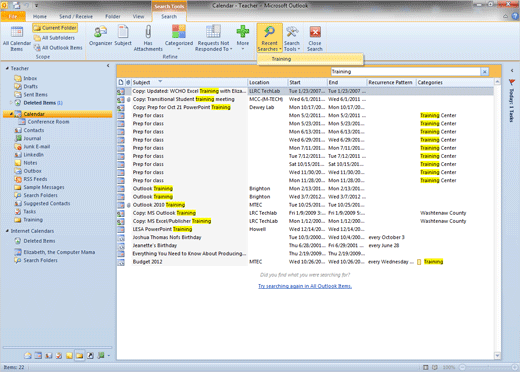This screenshot has width=520, height=372.
Task: Select Joshua Thomas Nofs Birthday row
Action: pyautogui.click(x=305, y=237)
